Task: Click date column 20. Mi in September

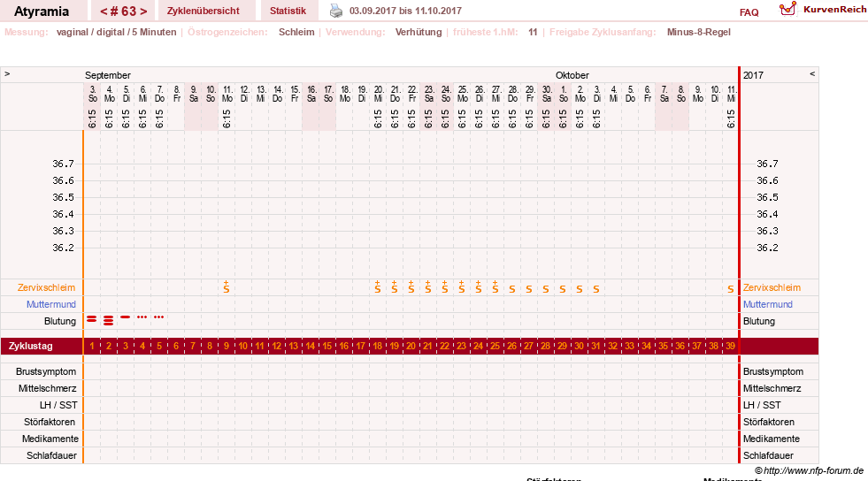Action: pyautogui.click(x=378, y=94)
